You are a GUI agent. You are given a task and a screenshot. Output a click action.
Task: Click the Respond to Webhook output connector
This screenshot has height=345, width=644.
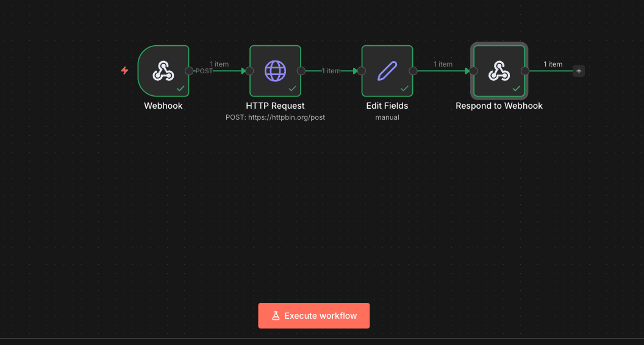pos(525,71)
